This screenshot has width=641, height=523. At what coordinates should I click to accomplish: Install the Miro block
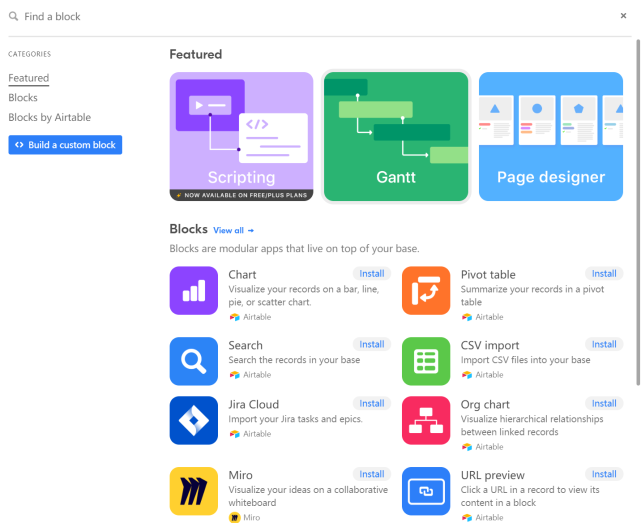click(372, 474)
